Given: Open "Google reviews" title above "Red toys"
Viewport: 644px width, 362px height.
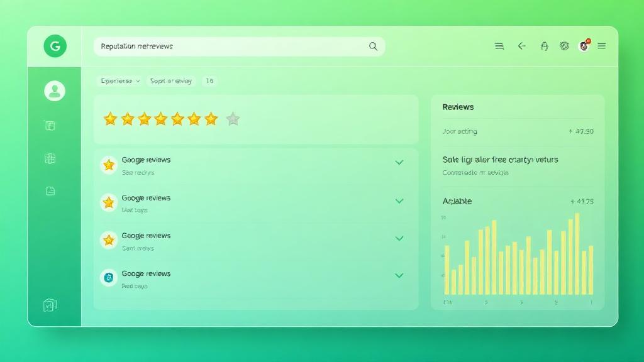Looking at the screenshot, I should point(146,273).
